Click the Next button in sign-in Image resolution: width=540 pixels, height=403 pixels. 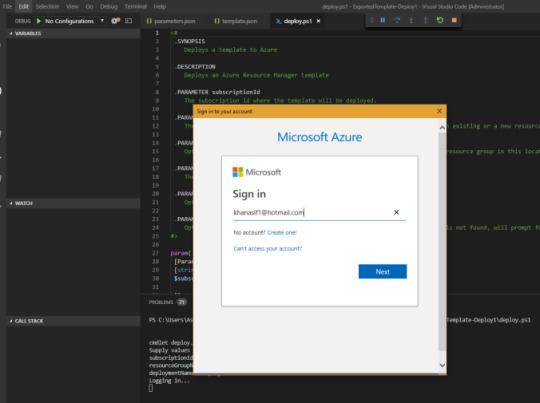coord(383,271)
